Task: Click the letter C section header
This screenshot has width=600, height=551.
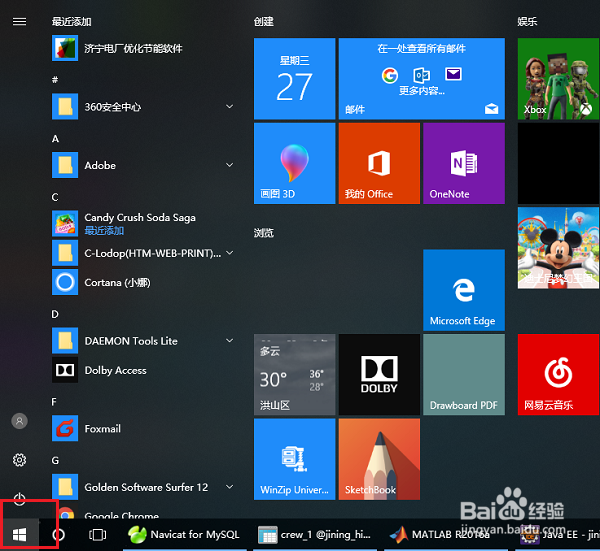Action: [x=55, y=197]
